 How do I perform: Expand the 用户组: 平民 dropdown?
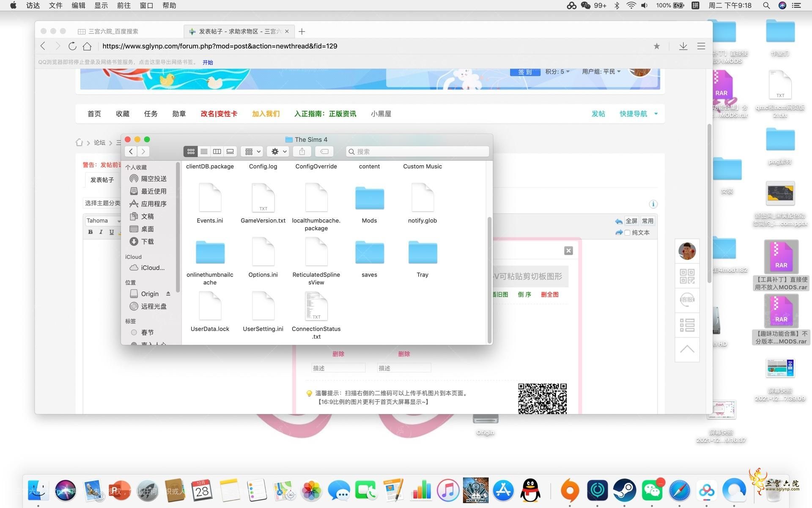(x=601, y=72)
